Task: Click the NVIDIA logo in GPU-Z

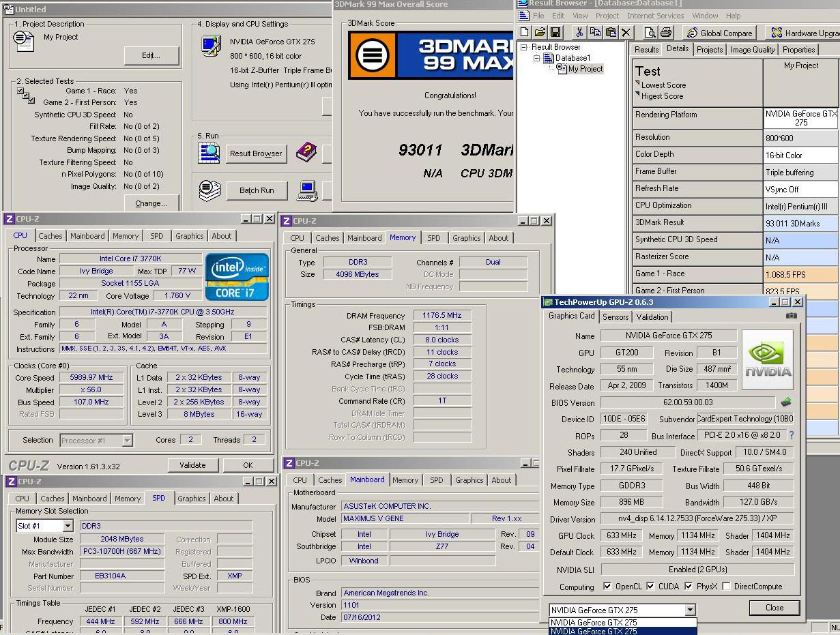Action: (x=768, y=359)
